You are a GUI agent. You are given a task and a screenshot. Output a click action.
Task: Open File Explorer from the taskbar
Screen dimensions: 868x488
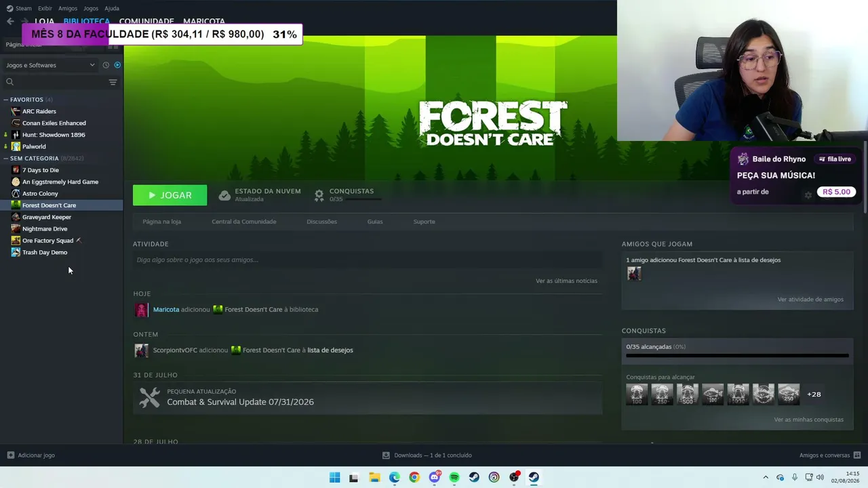pos(374,477)
